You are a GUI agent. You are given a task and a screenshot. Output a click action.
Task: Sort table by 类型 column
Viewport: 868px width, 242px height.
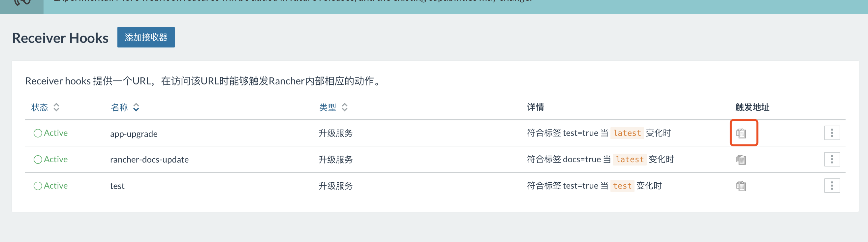tap(333, 107)
